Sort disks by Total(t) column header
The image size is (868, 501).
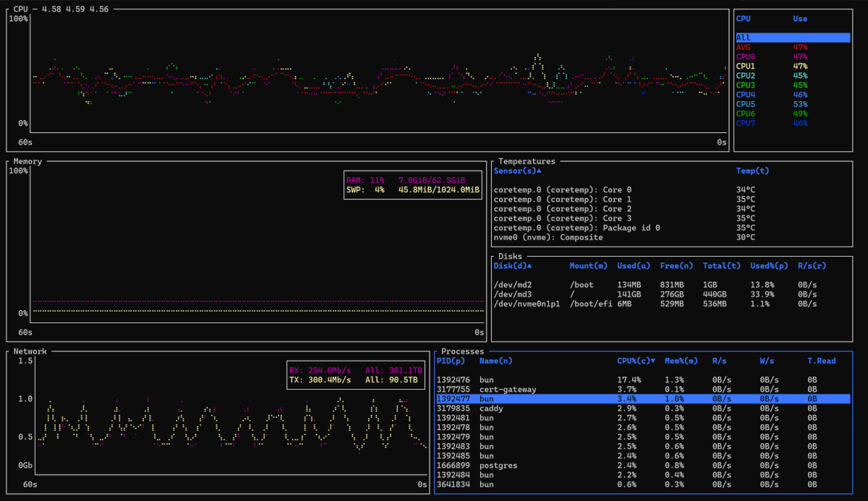tap(722, 266)
